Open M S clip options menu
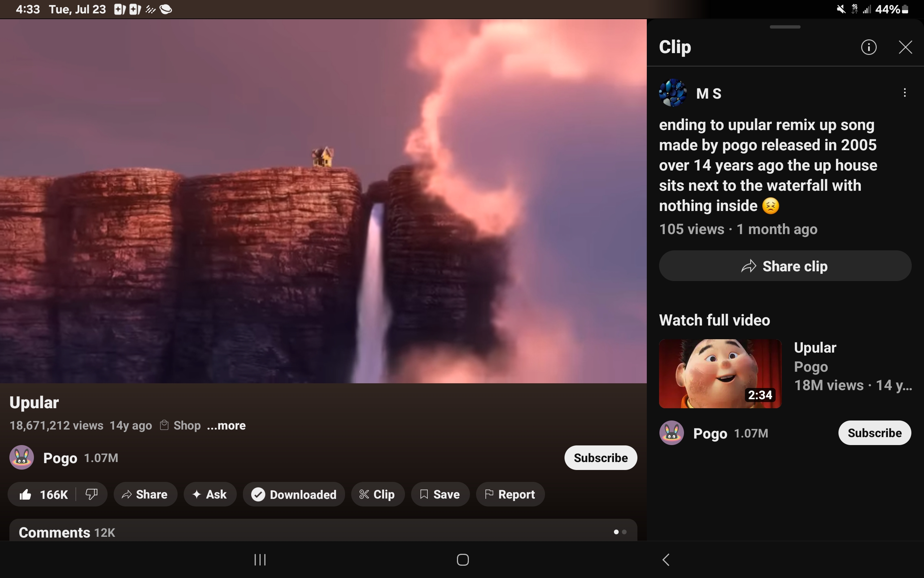924x578 pixels. [905, 92]
